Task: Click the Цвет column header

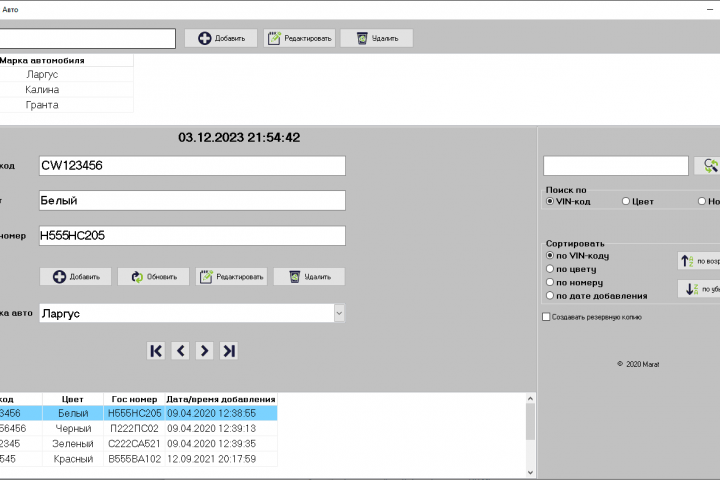Action: tap(73, 399)
